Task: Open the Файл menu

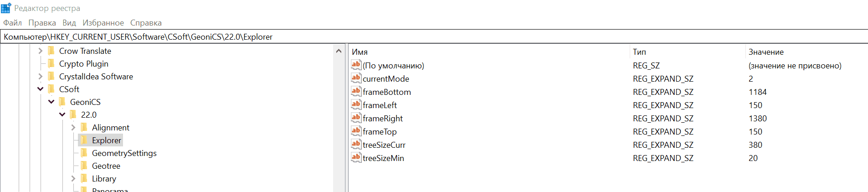Action: tap(12, 23)
